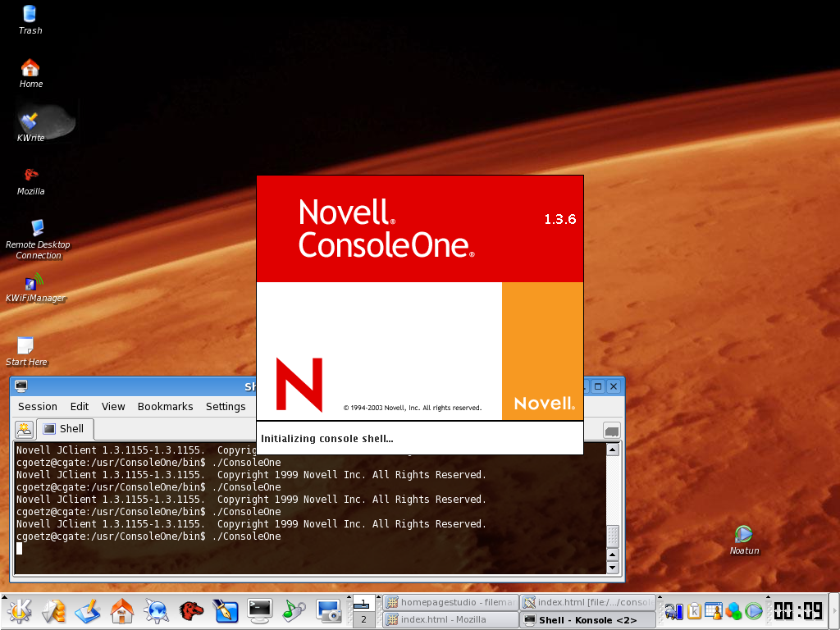Open the Bookmarks menu in Konsole
Viewport: 840px width, 630px height.
pyautogui.click(x=165, y=407)
